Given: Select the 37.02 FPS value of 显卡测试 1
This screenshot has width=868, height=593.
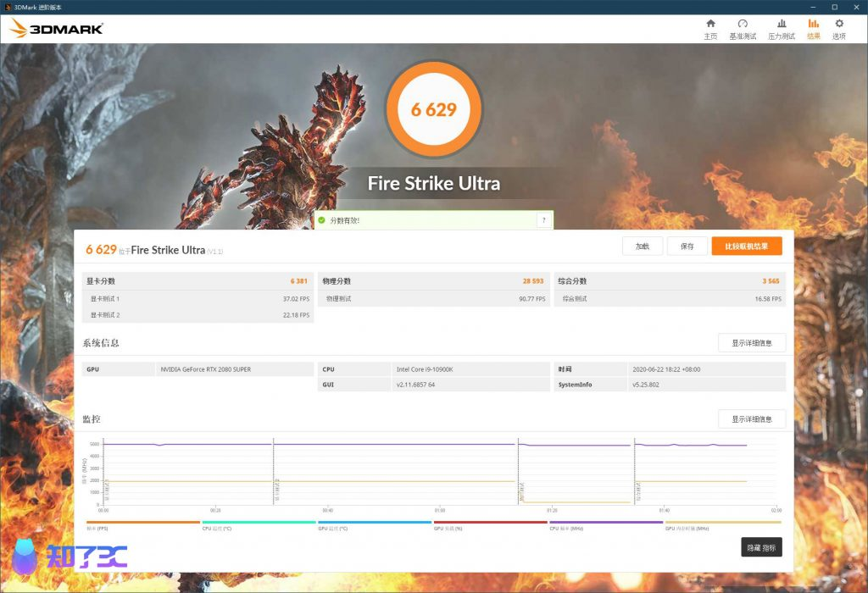Looking at the screenshot, I should click(296, 299).
